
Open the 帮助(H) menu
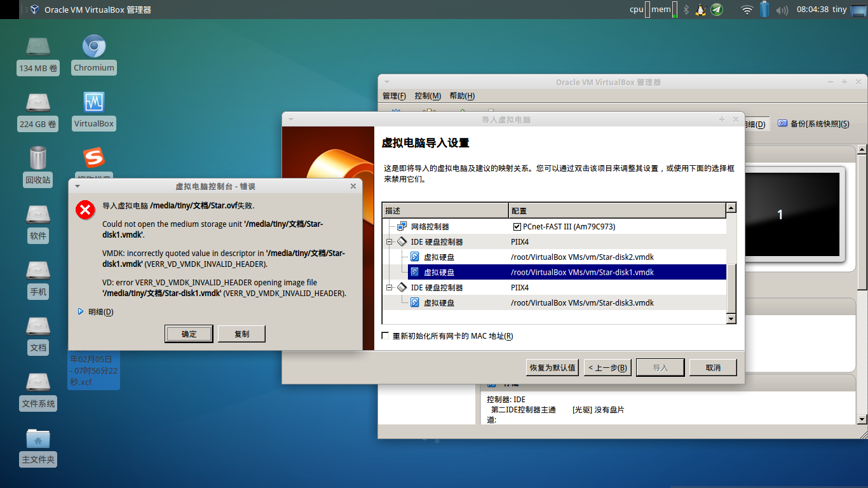point(462,96)
